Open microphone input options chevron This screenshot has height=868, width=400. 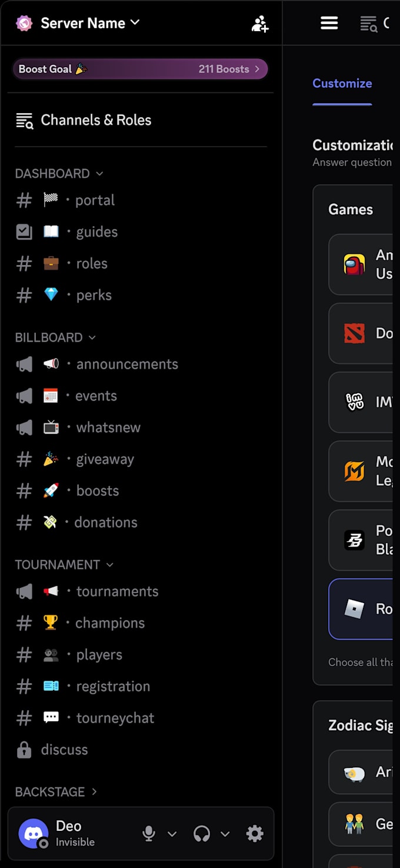pyautogui.click(x=172, y=834)
